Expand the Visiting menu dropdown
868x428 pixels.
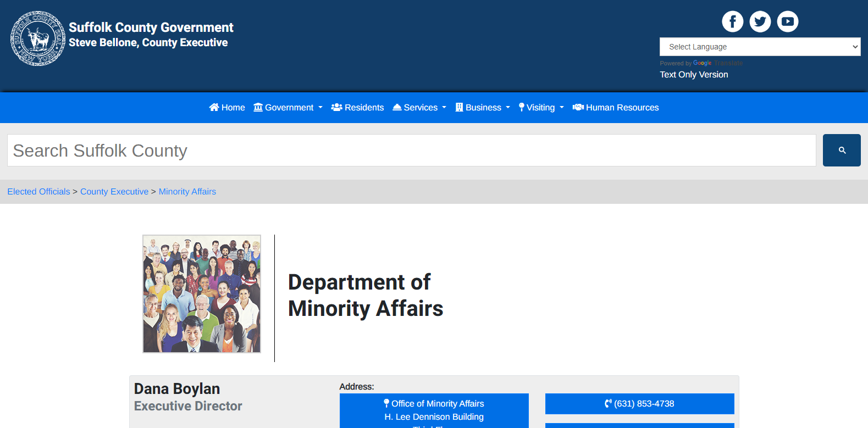coord(541,108)
